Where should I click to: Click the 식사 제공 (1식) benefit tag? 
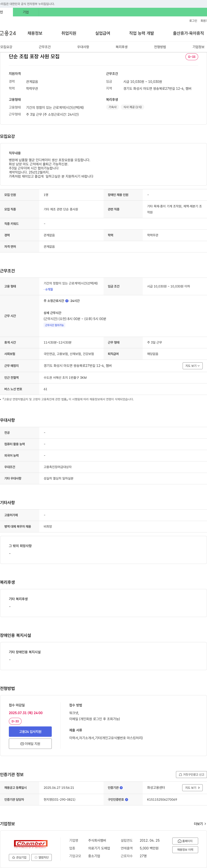pos(132,107)
